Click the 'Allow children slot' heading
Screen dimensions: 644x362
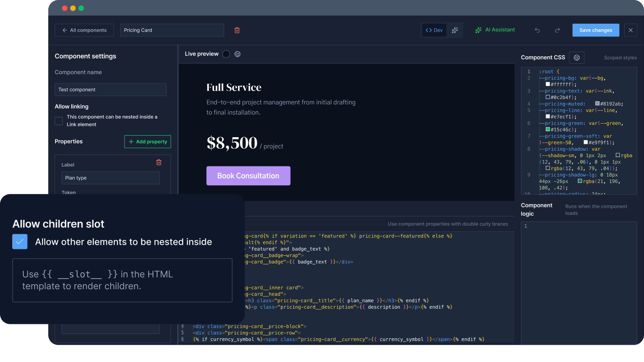click(58, 224)
